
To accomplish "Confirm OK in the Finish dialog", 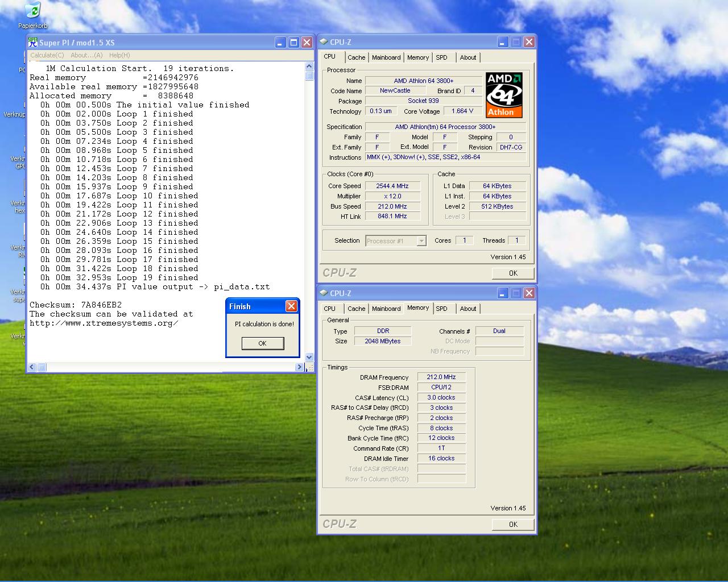I will [x=262, y=343].
